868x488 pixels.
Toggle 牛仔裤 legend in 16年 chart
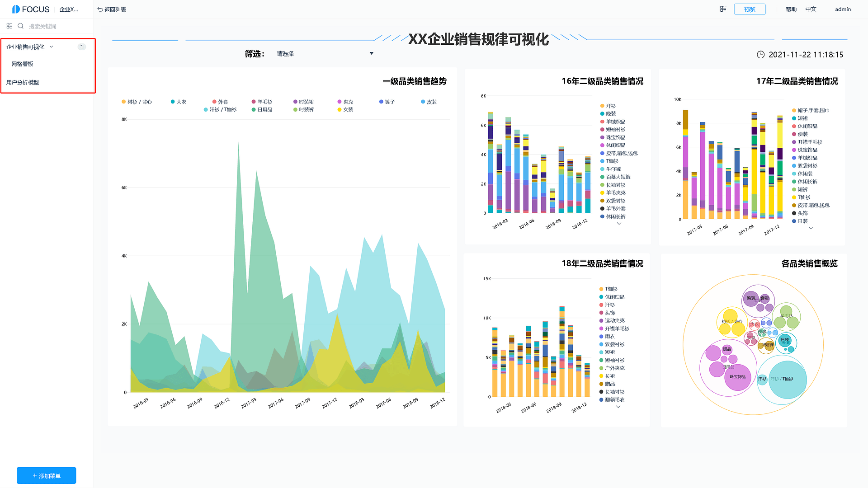click(611, 169)
